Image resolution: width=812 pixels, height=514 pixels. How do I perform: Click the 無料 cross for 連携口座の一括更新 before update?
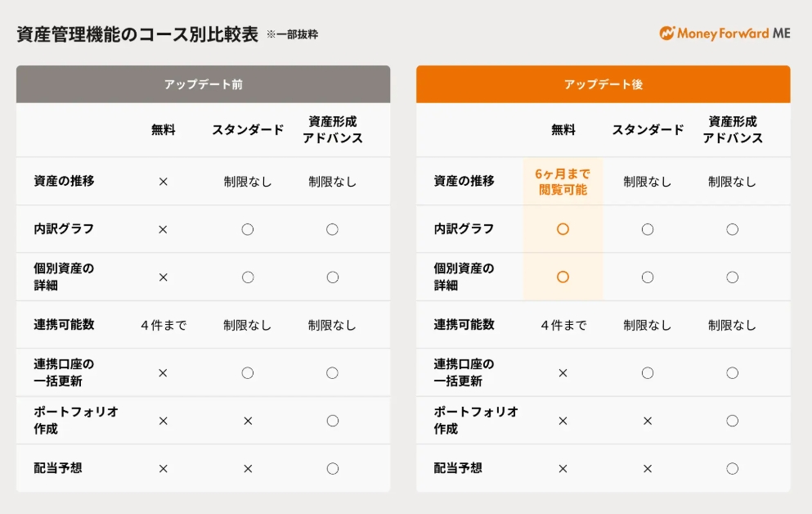coord(163,373)
